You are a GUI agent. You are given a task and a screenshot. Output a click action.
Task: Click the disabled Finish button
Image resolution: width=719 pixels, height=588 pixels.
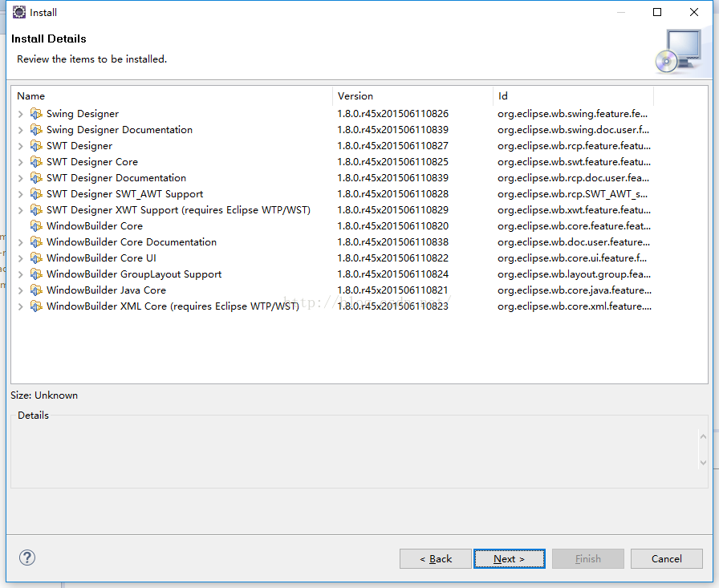click(588, 558)
